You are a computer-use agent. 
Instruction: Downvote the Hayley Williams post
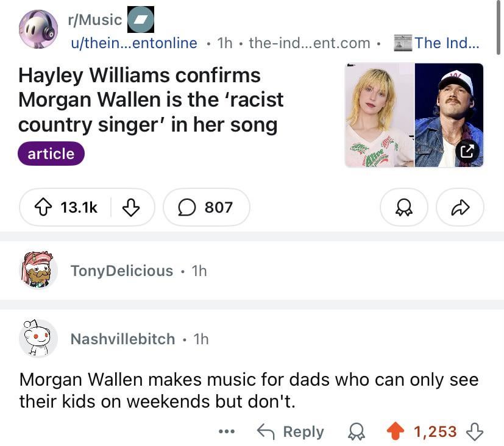point(132,208)
